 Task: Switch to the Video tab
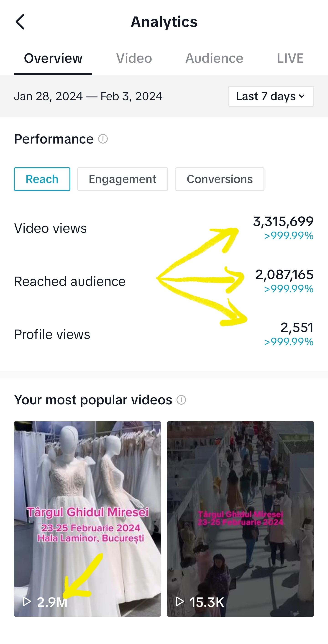click(134, 58)
